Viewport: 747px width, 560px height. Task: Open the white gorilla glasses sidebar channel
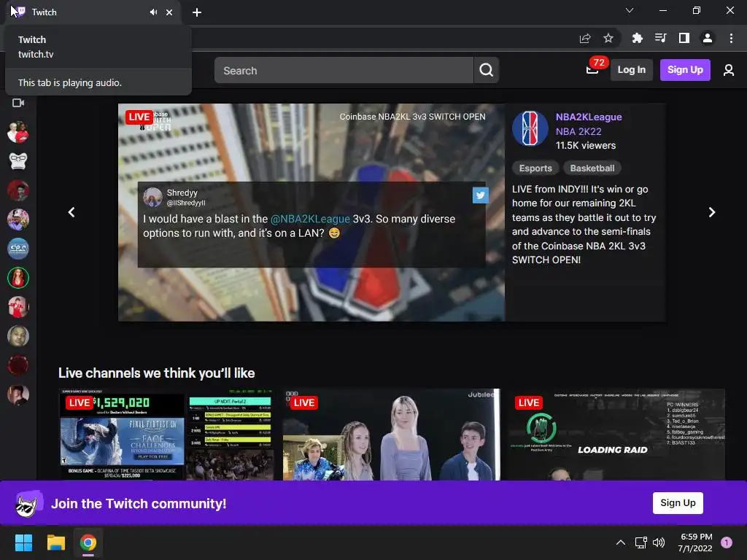pyautogui.click(x=18, y=161)
